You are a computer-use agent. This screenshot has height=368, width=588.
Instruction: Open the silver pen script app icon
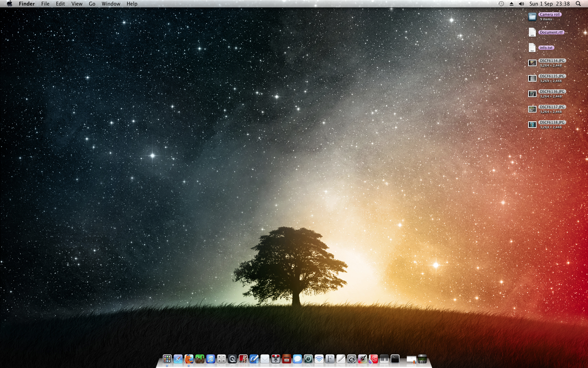341,359
